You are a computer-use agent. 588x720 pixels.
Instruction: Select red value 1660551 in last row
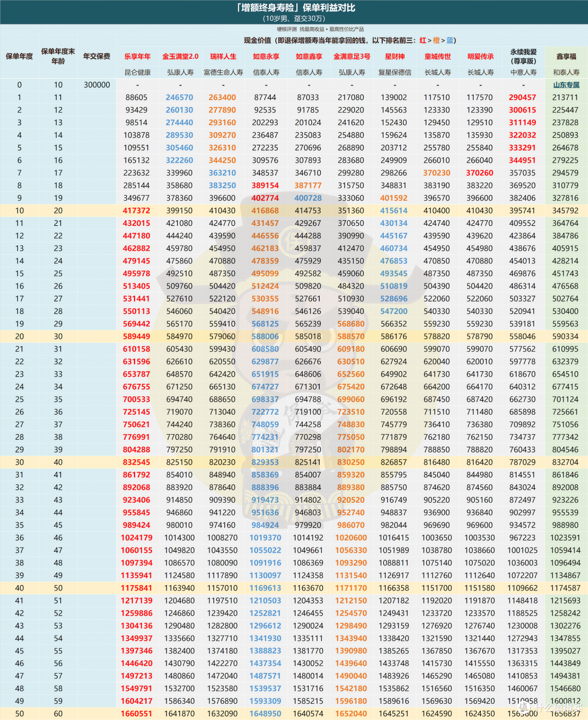[137, 713]
